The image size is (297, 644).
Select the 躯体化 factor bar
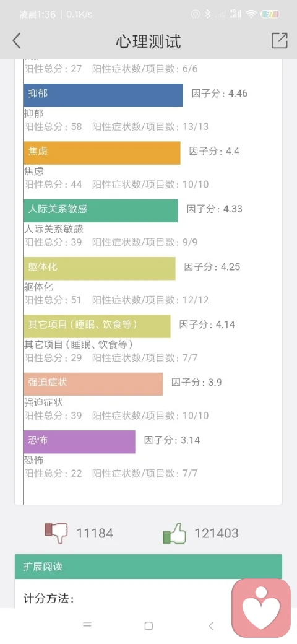tap(100, 269)
